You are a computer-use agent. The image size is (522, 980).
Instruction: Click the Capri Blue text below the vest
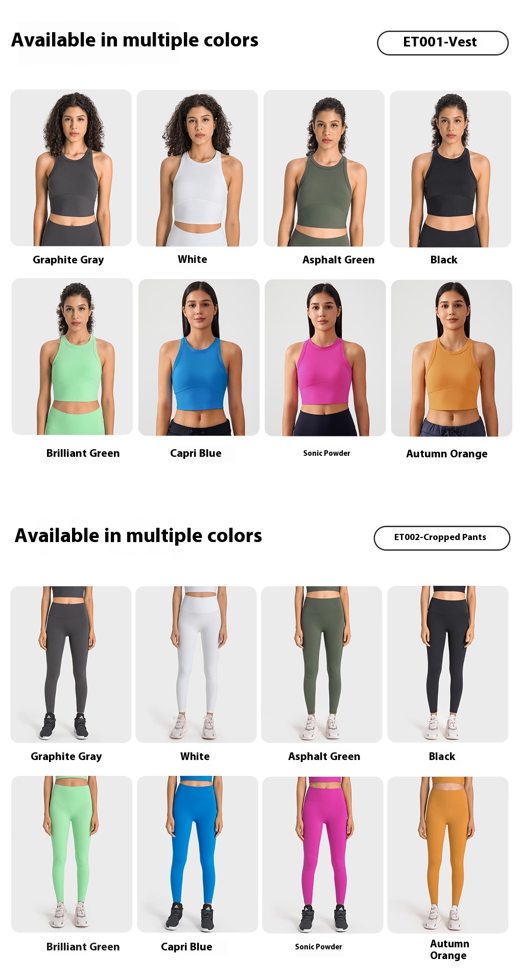coord(196,453)
